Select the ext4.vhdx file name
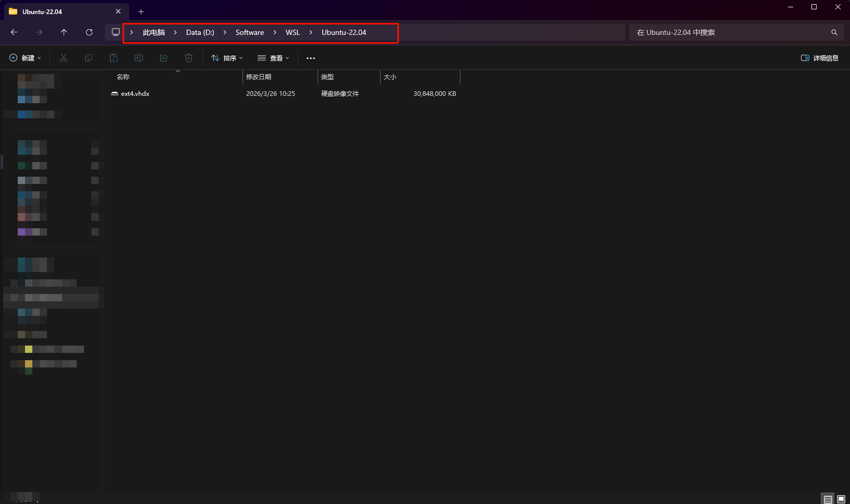The image size is (850, 504). [x=135, y=94]
